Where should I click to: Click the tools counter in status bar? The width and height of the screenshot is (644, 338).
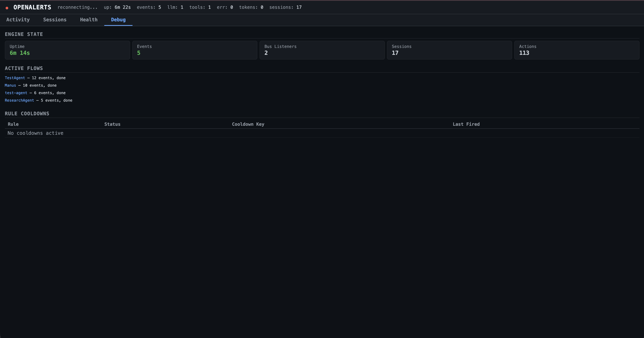tap(200, 7)
